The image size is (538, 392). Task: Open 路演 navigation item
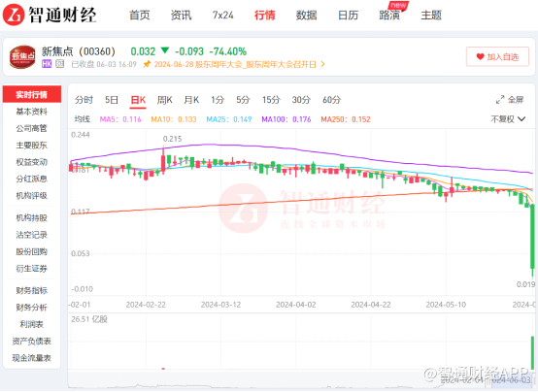tap(389, 16)
